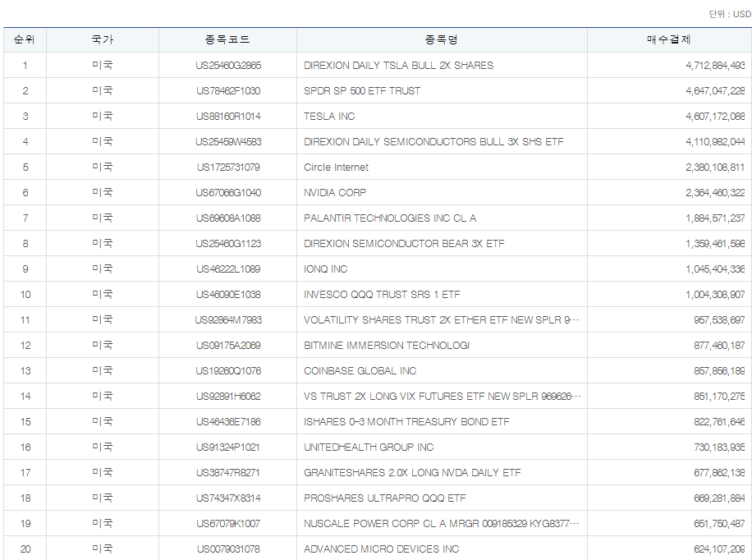Select INVESCO QQQ TRUST SRS 1 ETF

[382, 294]
